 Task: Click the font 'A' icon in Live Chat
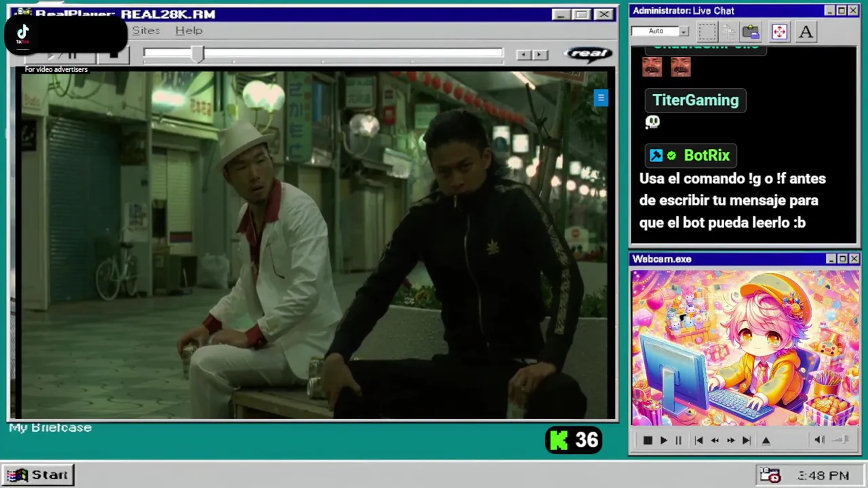[x=806, y=32]
